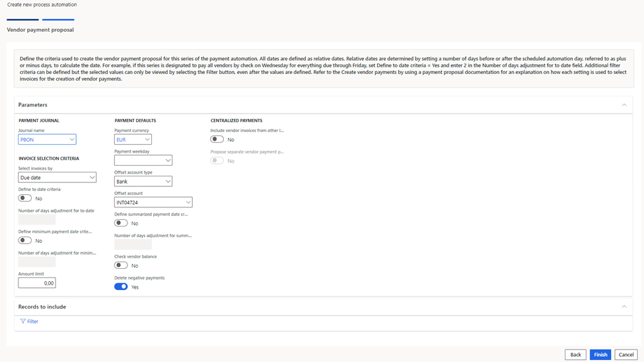Click the Finish button
644x362 pixels.
[600, 355]
